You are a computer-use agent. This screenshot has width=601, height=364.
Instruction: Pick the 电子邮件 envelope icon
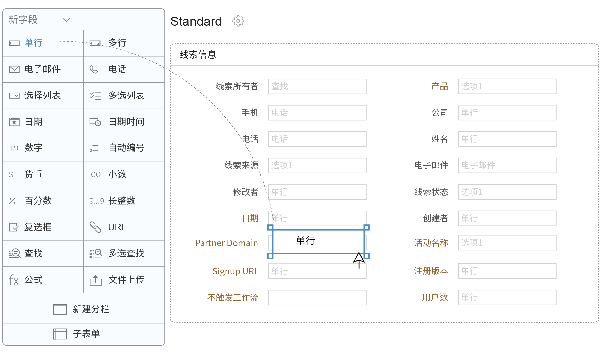[14, 69]
